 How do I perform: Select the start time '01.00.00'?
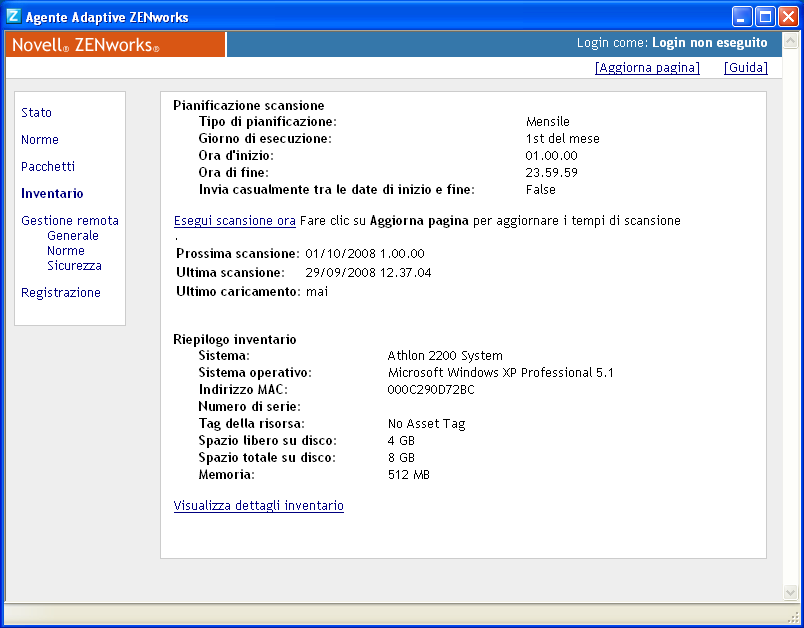(551, 155)
